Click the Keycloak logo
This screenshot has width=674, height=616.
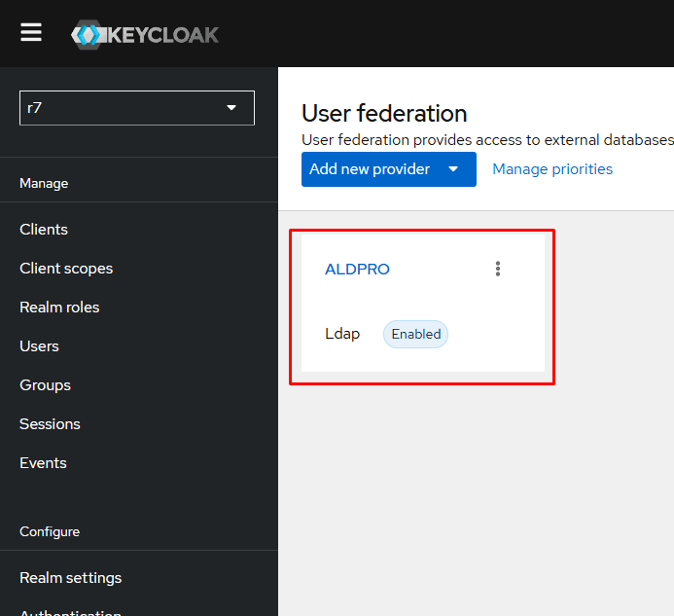tap(145, 35)
